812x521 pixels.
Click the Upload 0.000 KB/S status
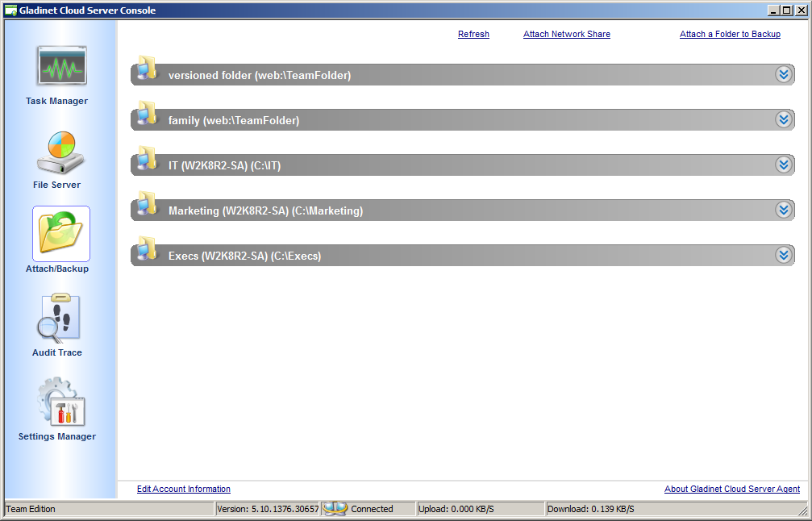456,509
